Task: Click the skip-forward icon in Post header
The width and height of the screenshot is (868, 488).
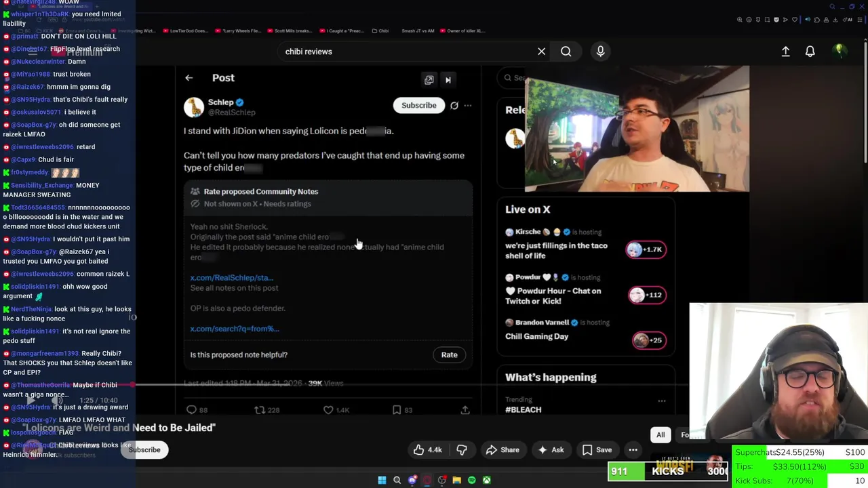Action: (x=448, y=80)
